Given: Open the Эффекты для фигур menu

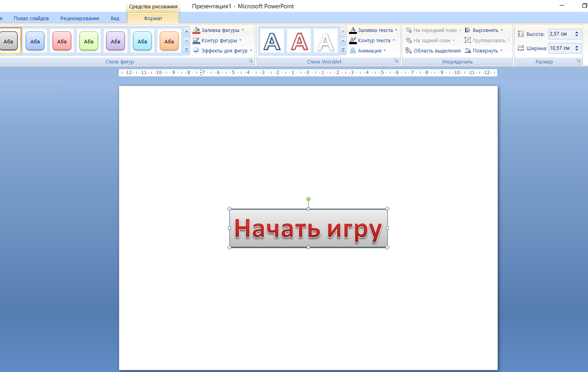Looking at the screenshot, I should pos(223,50).
